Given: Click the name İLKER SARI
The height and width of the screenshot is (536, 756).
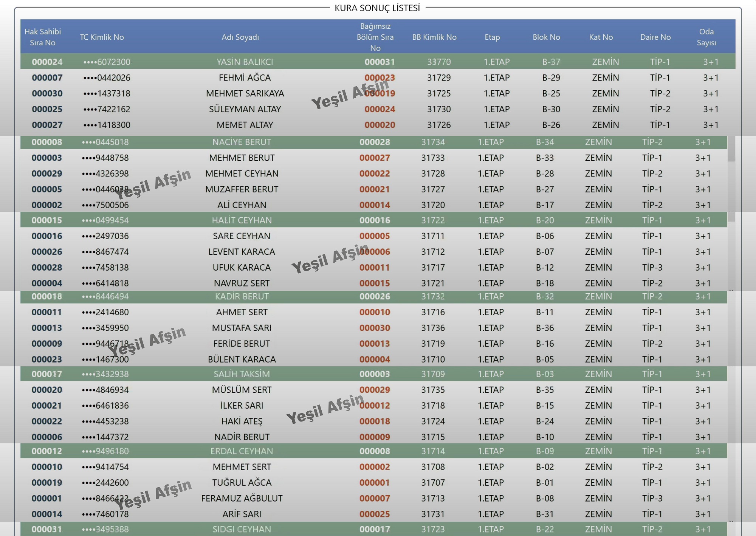Looking at the screenshot, I should click(242, 406).
